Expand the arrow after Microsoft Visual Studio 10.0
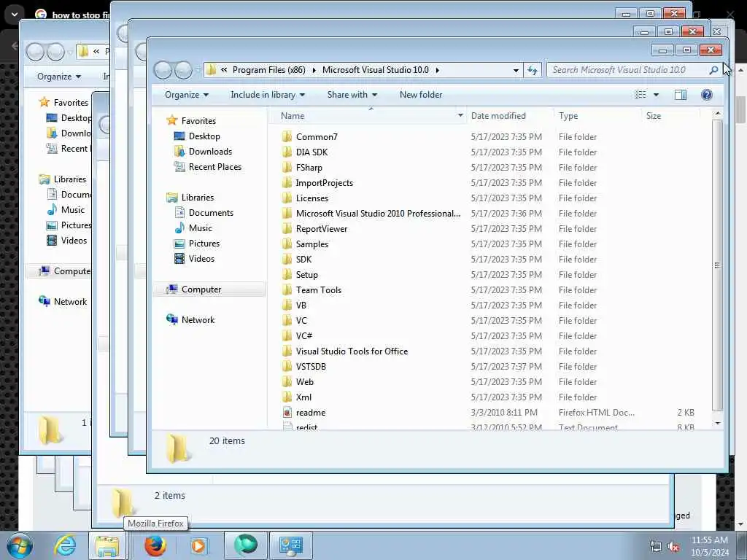 [438, 70]
